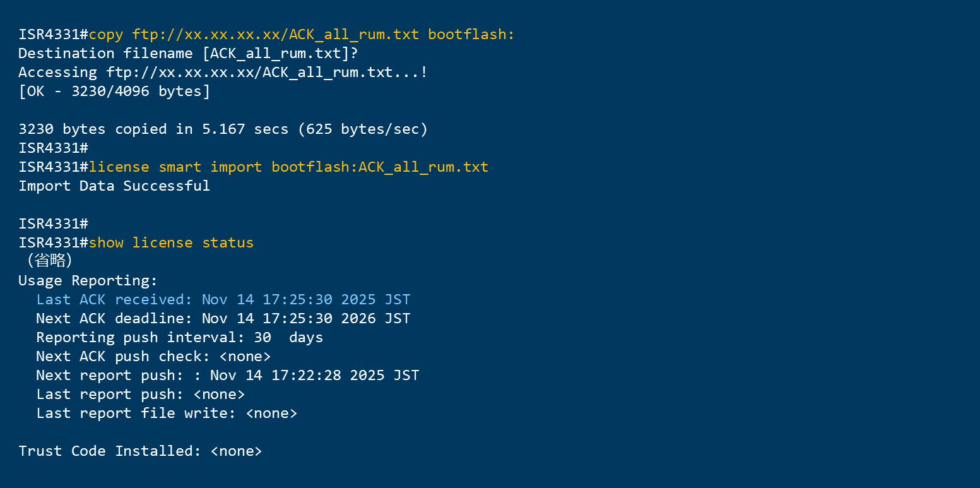Image resolution: width=980 pixels, height=488 pixels.
Task: Click the bootflash: destination in copy command
Action: pyautogui.click(x=471, y=34)
